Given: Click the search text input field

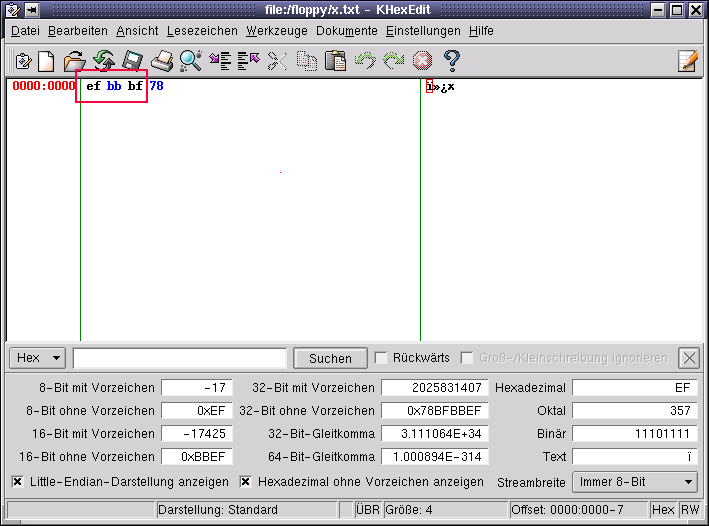Looking at the screenshot, I should (x=180, y=358).
